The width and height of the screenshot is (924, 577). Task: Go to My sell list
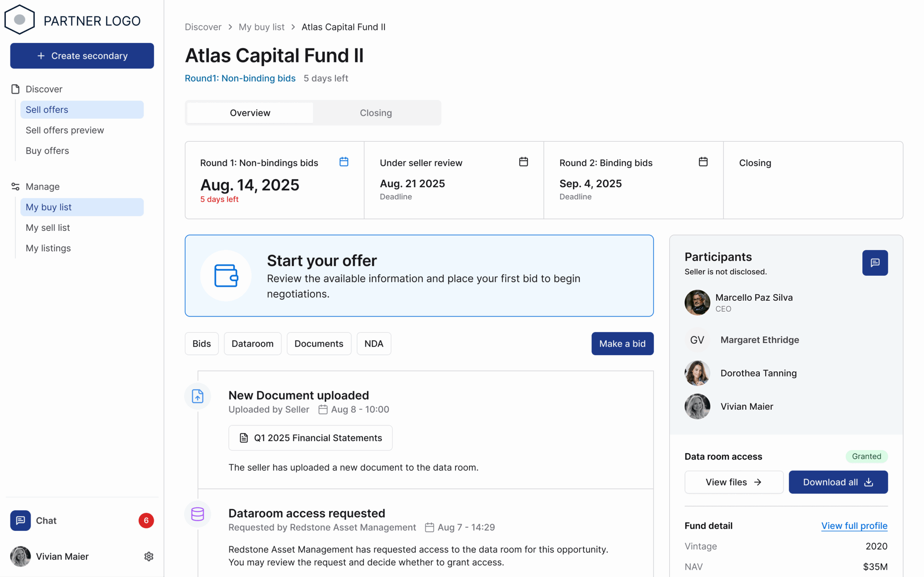click(48, 228)
